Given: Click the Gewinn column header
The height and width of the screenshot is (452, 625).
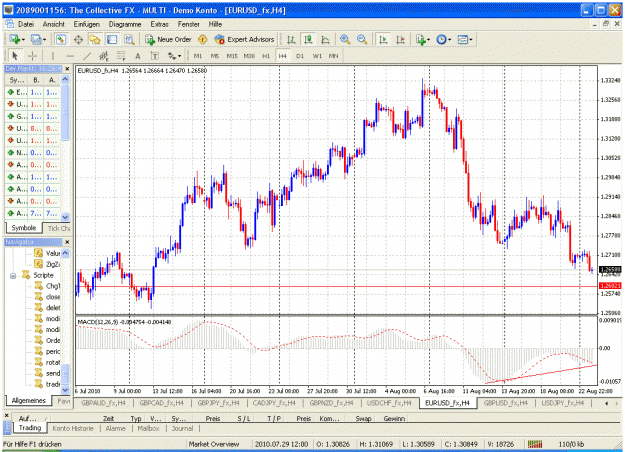Looking at the screenshot, I should (394, 419).
